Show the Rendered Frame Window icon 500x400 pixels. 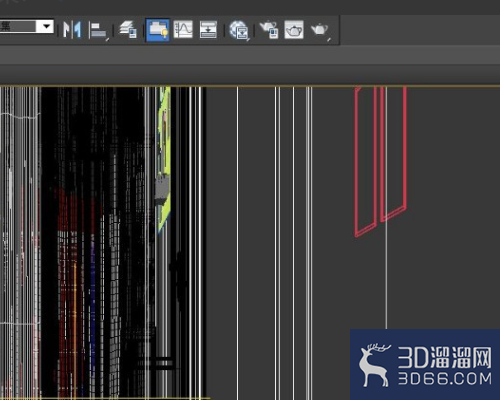(x=294, y=30)
